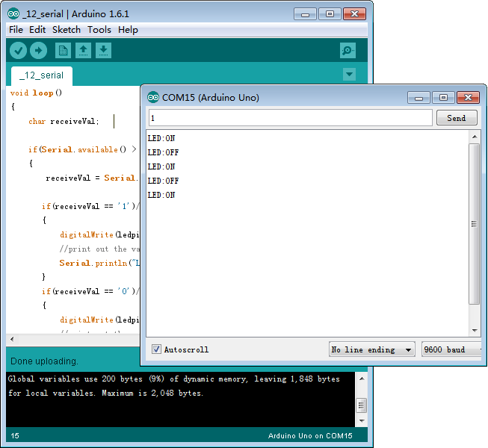The height and width of the screenshot is (448, 488).
Task: Open the Help menu
Action: pos(128,30)
